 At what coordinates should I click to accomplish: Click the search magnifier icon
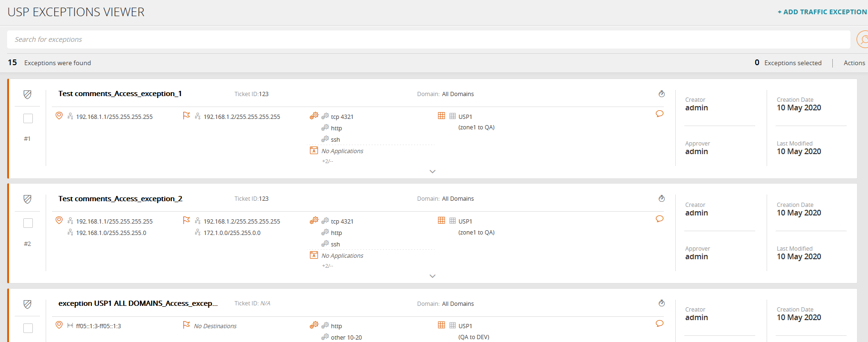click(862, 39)
